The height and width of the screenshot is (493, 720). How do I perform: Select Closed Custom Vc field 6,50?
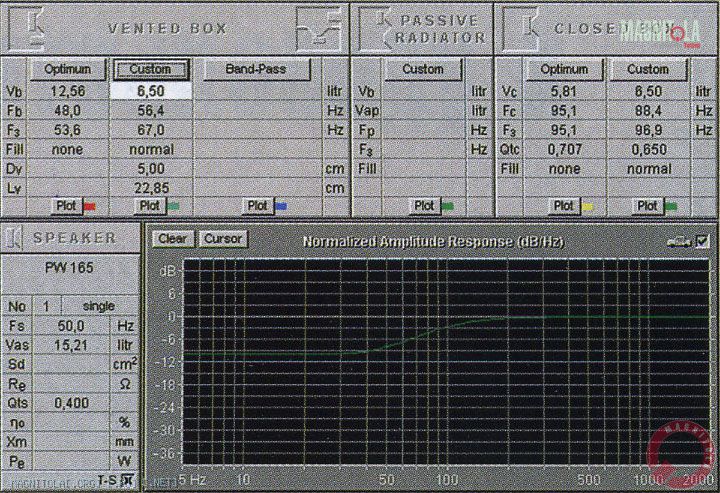648,91
